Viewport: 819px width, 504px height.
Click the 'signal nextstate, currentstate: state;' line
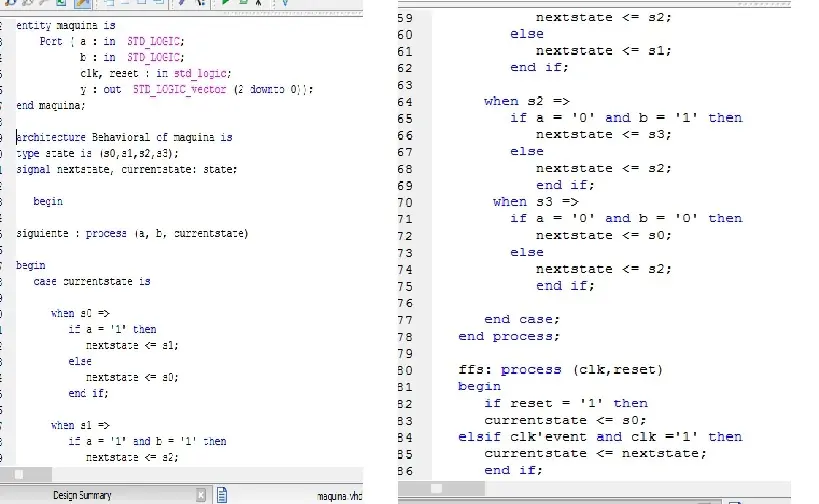pos(127,169)
